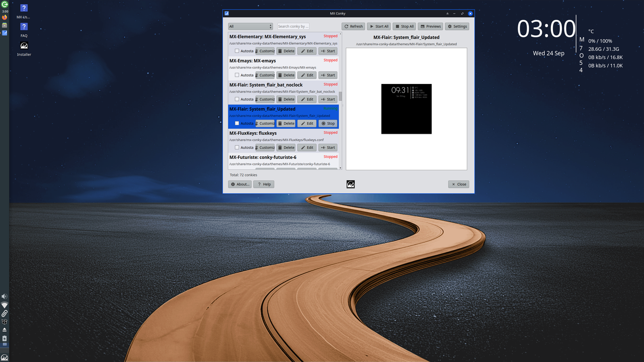
Task: Click 'Total: 72 conkies' status text
Action: pos(244,175)
